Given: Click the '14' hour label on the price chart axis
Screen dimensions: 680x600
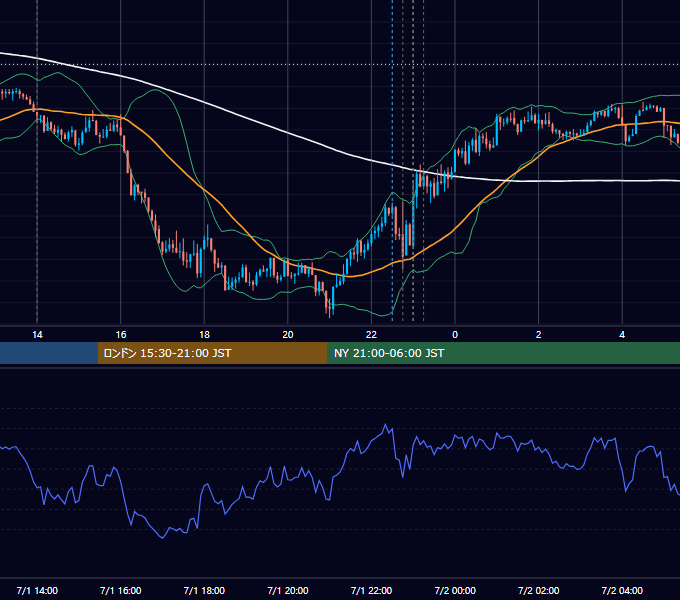Looking at the screenshot, I should pyautogui.click(x=37, y=335).
